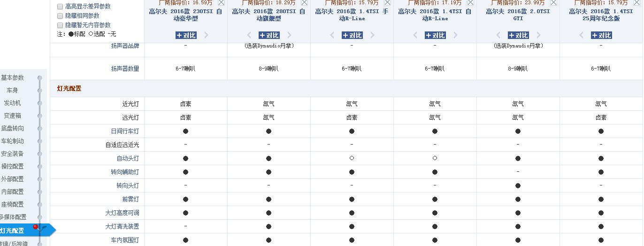Close the 1.4TSI 手动R-Line comparison column
The height and width of the screenshot is (246, 644).
tap(387, 2)
